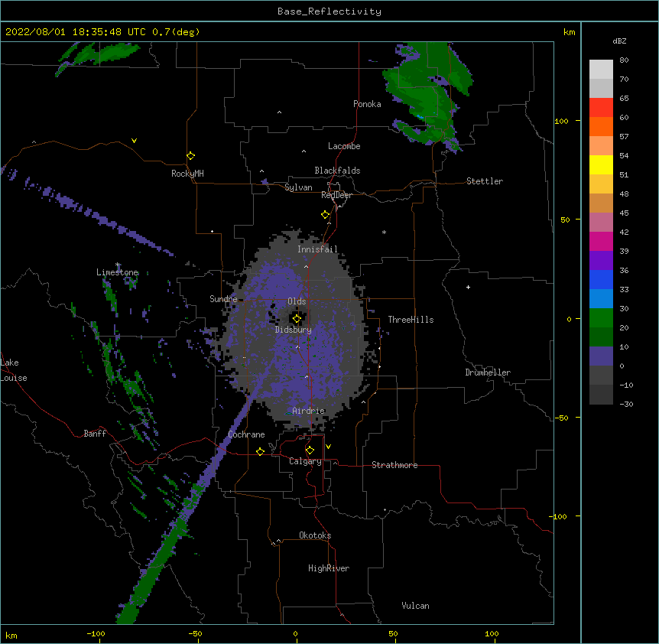The height and width of the screenshot is (644, 659).
Task: Click the Sylvan label
Action: point(298,187)
